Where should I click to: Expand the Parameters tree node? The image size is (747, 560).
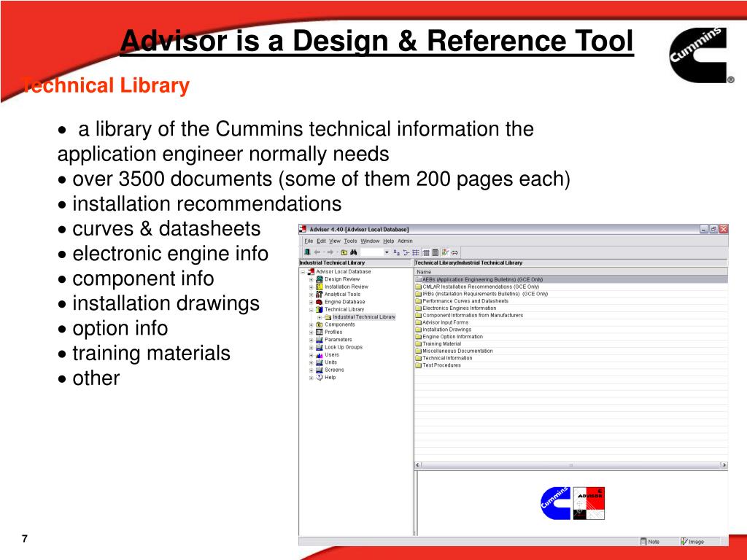tap(311, 340)
